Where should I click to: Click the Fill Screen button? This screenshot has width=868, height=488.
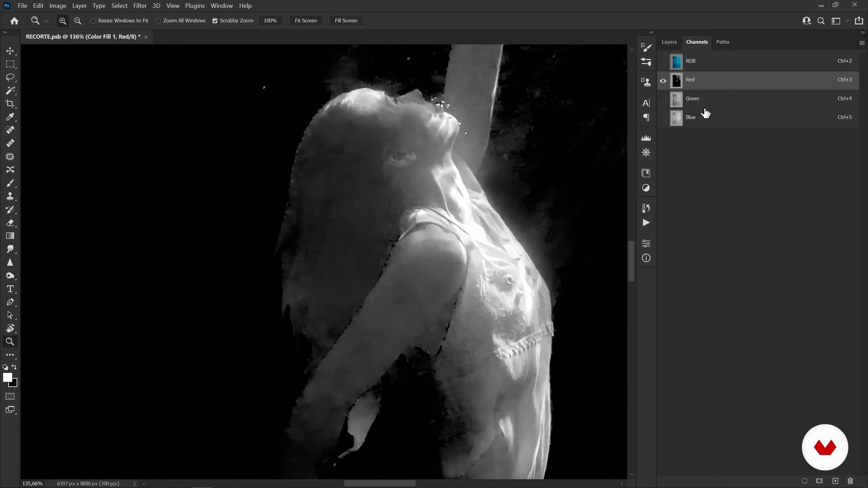click(x=346, y=21)
